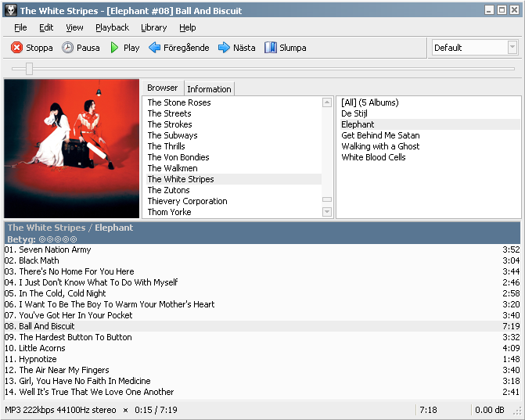Skip ahead with the Nästa arrow icon
The image size is (525, 420).
224,48
